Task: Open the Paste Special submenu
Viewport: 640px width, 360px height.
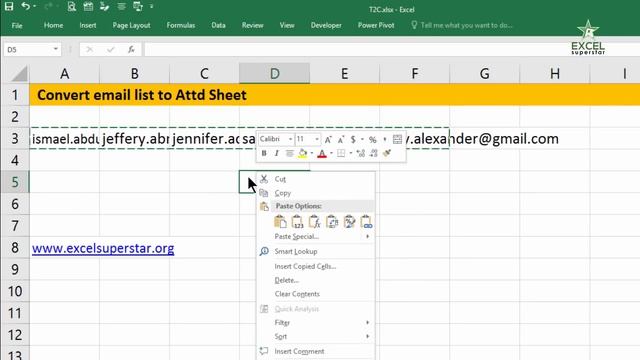Action: pos(316,237)
